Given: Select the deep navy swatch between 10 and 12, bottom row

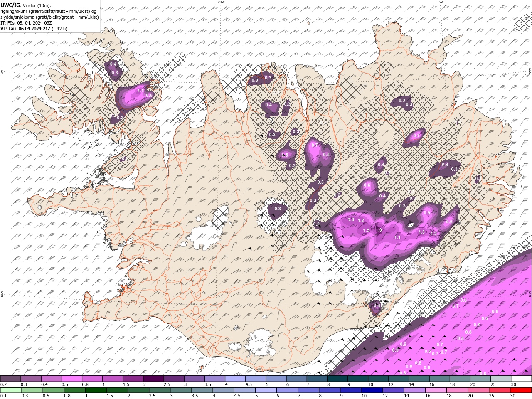Looking at the screenshot, I should 372,390.
